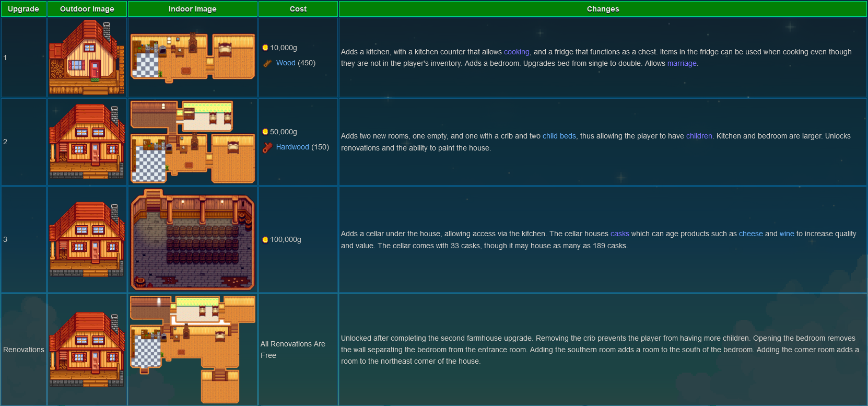Screen dimensions: 868x406
Task: Click the Outdoor Image column header
Action: click(87, 9)
